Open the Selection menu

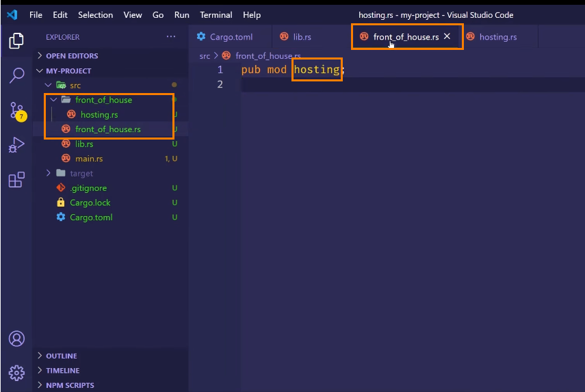[x=95, y=15]
